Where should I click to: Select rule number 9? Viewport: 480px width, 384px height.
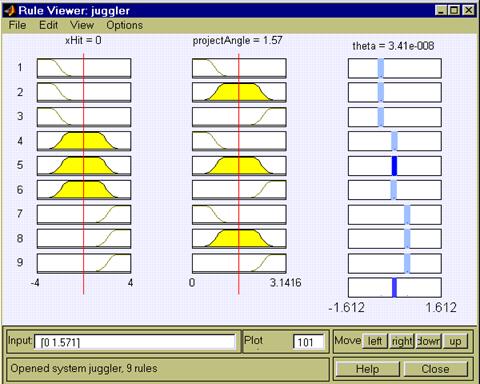coord(20,262)
